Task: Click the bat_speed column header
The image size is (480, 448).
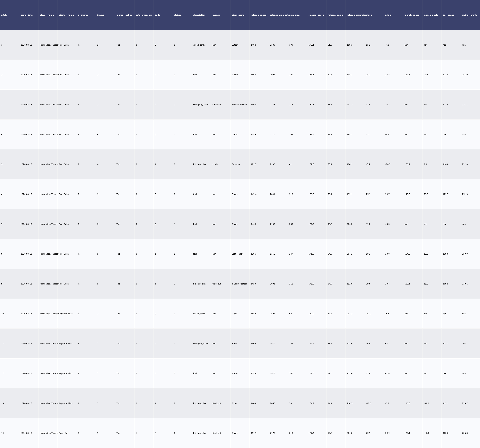Action: pyautogui.click(x=448, y=15)
